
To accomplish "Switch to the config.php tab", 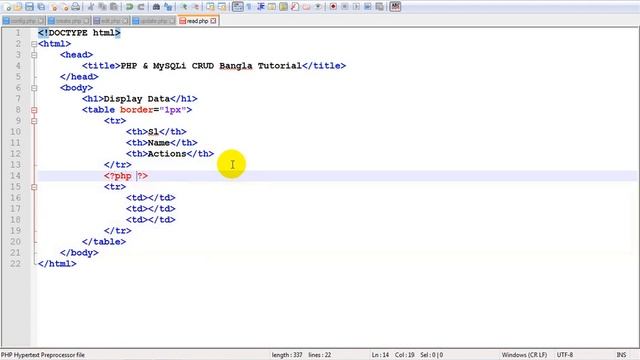I will click(23, 21).
